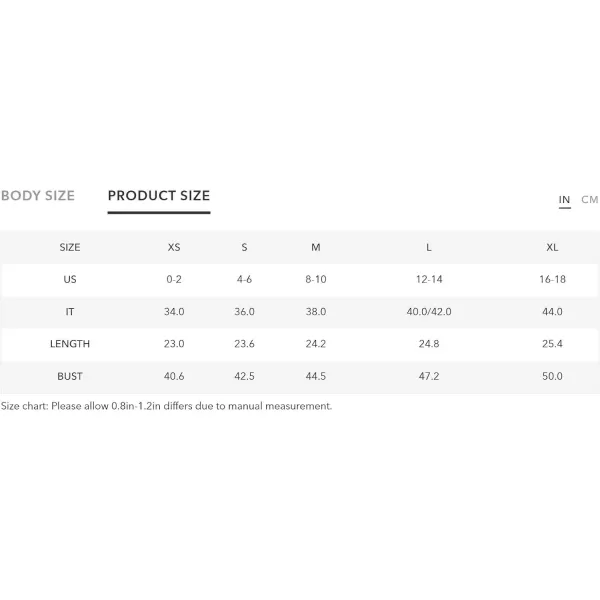Viewport: 600px width, 600px height.
Task: Select the PRODUCT SIZE tab
Action: point(159,196)
